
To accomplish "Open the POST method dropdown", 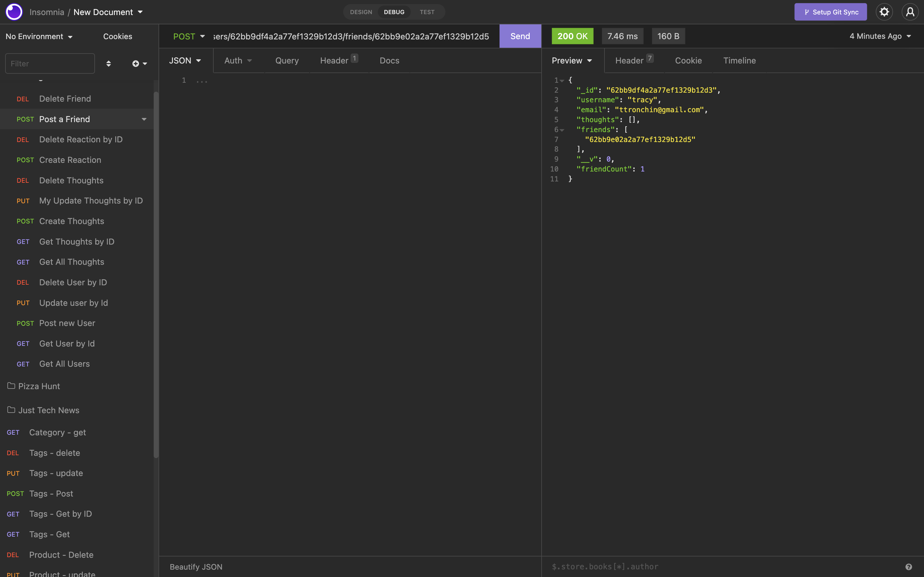I will tap(189, 36).
